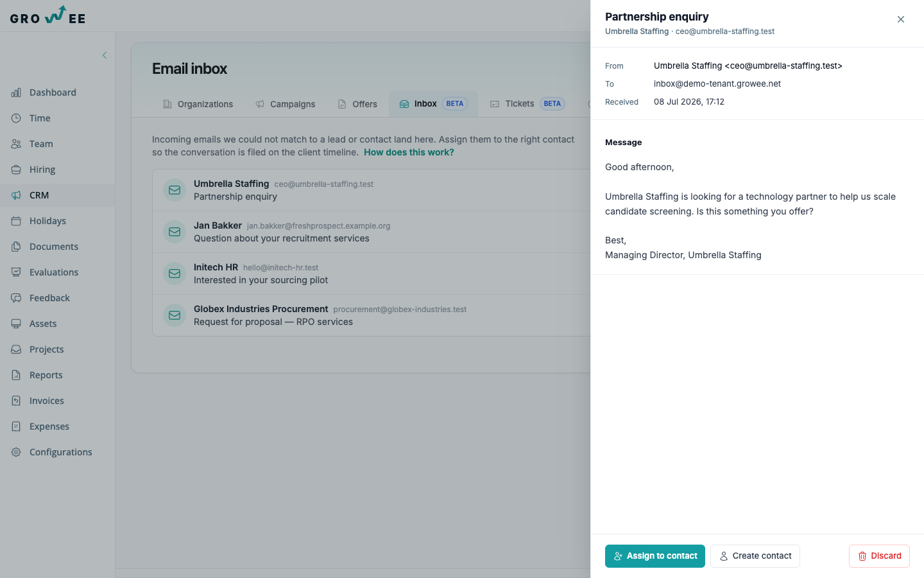Discard the email with the Discard button
Screen dimensions: 924x578
pos(879,556)
